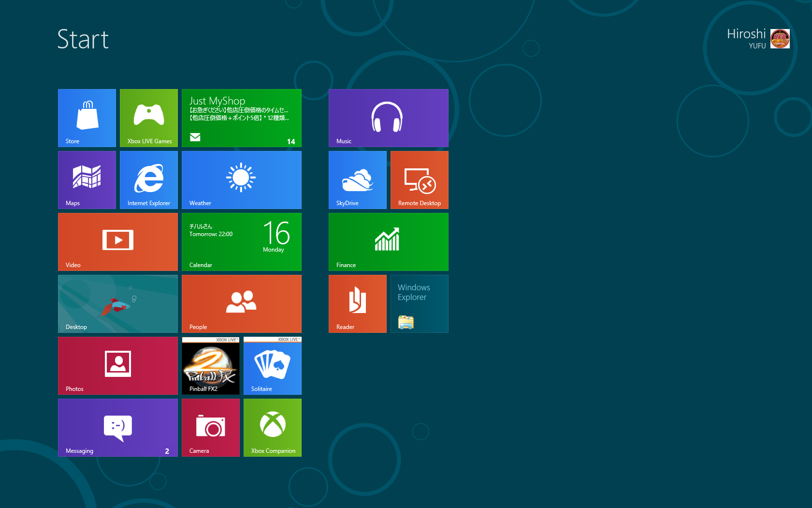Image resolution: width=812 pixels, height=508 pixels.
Task: Open the Music tile
Action: (x=389, y=118)
